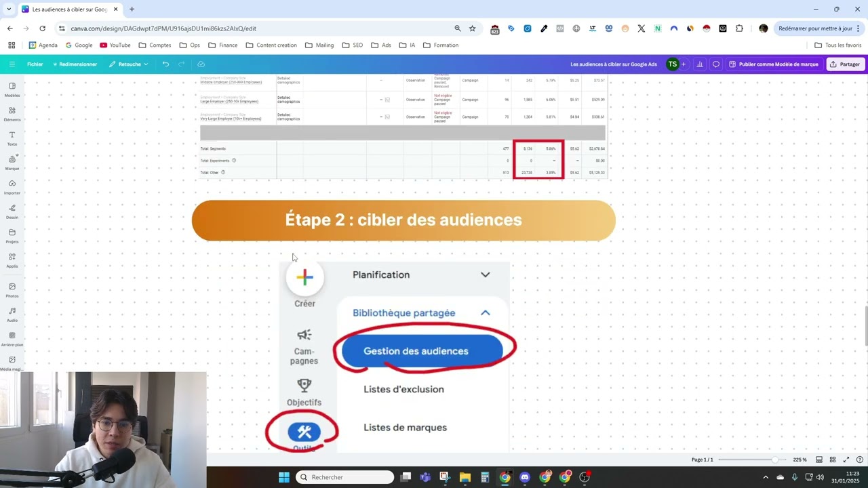The image size is (868, 488).
Task: Reload the Canva page
Action: [x=42, y=28]
